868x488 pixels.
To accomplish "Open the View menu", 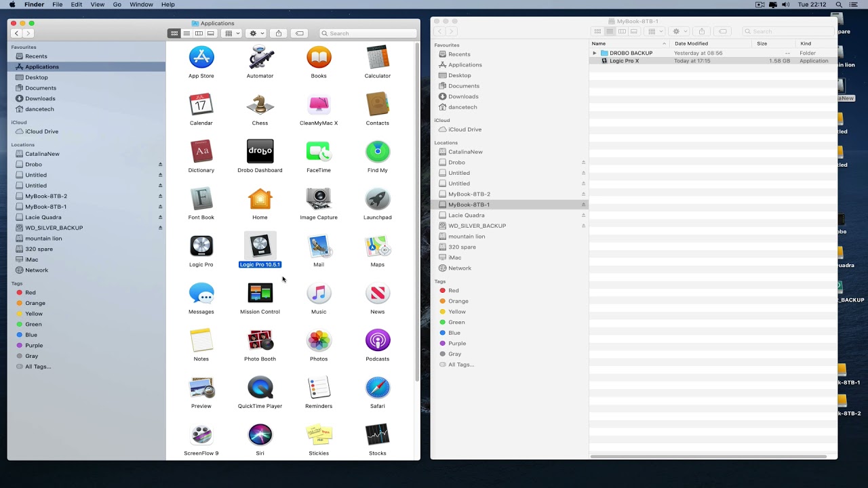I will (x=98, y=5).
